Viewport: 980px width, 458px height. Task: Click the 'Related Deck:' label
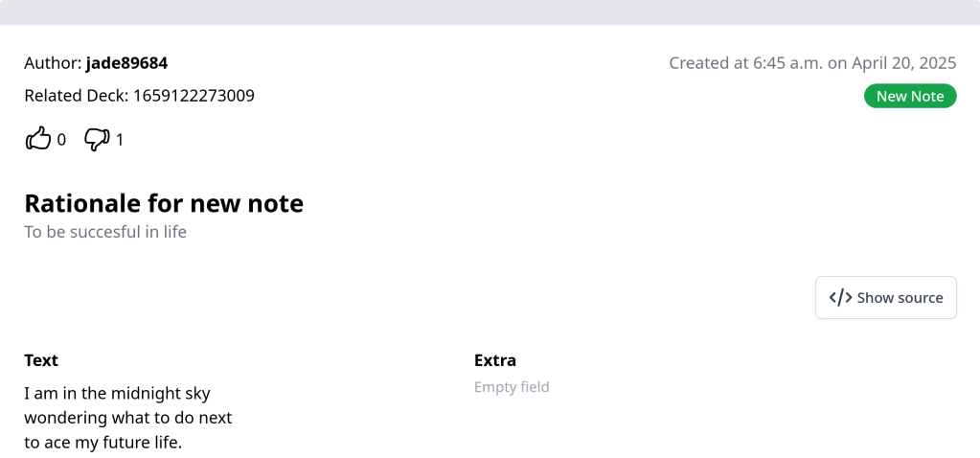pyautogui.click(x=77, y=95)
